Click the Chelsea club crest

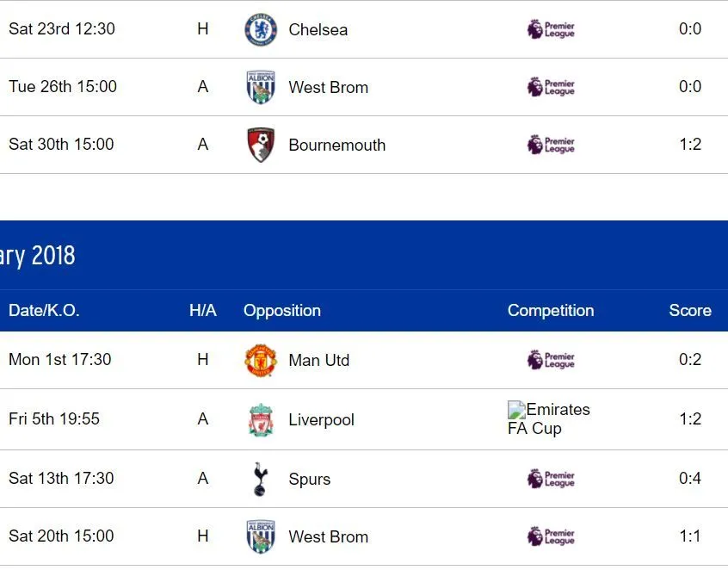coord(261,29)
